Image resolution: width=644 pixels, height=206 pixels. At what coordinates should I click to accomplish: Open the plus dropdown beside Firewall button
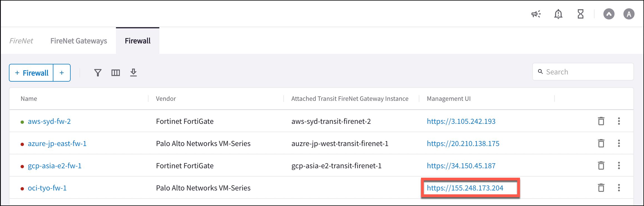point(61,72)
